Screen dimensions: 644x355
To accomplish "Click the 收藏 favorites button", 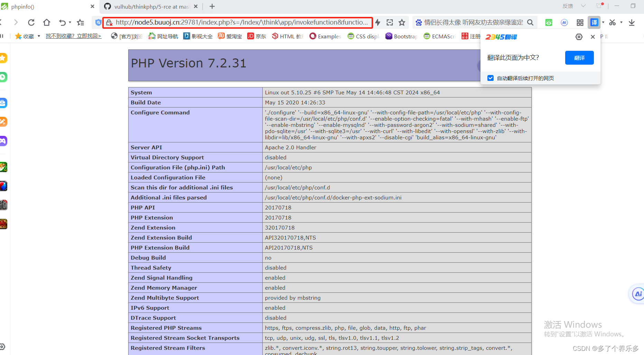I will (24, 36).
